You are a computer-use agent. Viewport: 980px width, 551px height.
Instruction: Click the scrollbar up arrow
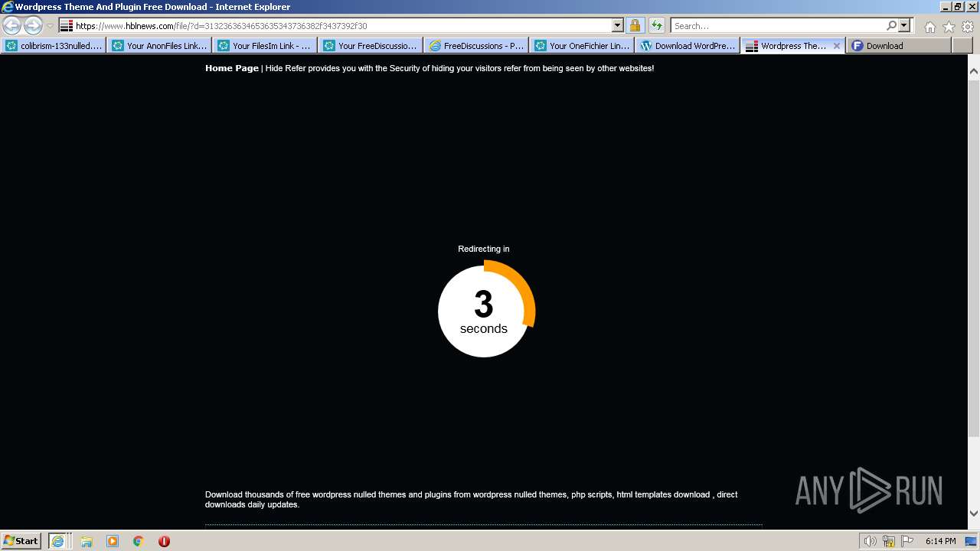(x=974, y=71)
